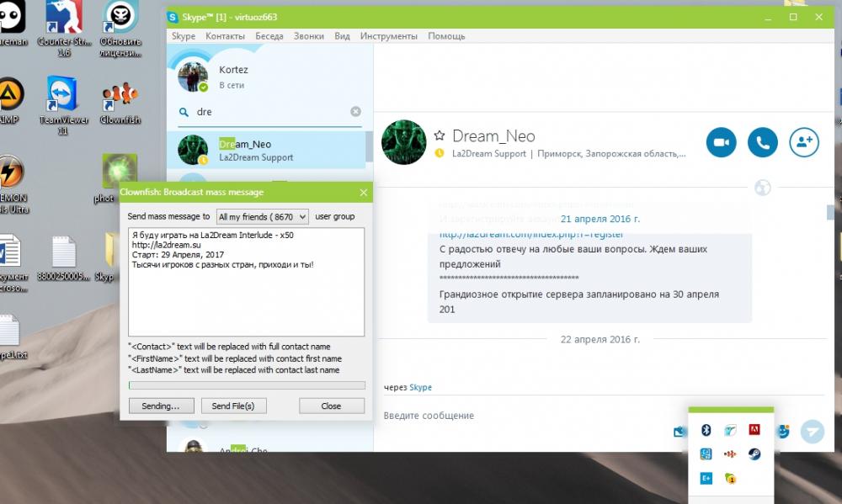Expand the user group dropdown

(263, 216)
